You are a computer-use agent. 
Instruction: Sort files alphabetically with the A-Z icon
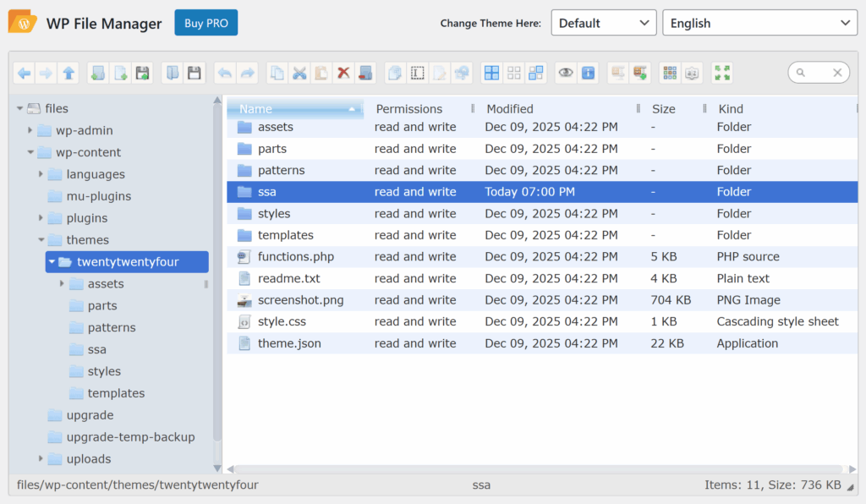[692, 73]
